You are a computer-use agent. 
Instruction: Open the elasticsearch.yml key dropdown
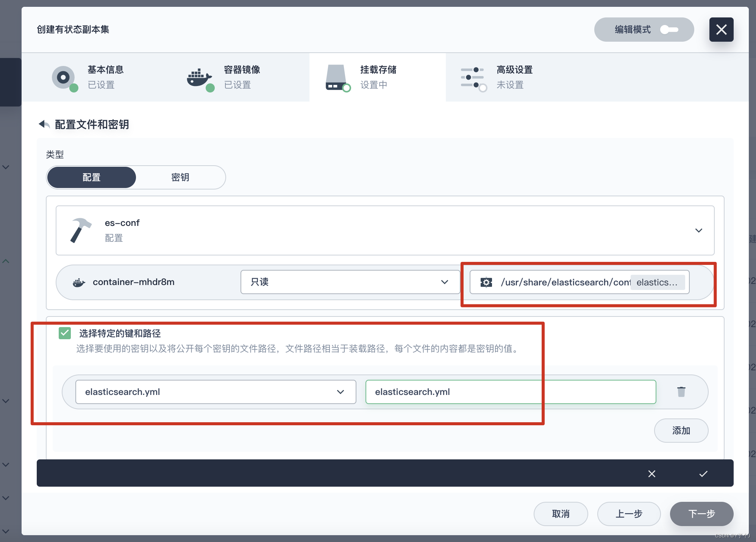pyautogui.click(x=216, y=392)
